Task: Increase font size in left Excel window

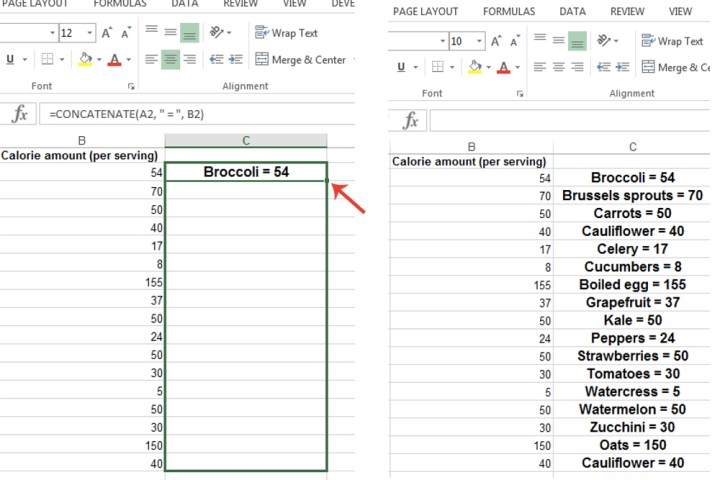Action: pos(107,33)
